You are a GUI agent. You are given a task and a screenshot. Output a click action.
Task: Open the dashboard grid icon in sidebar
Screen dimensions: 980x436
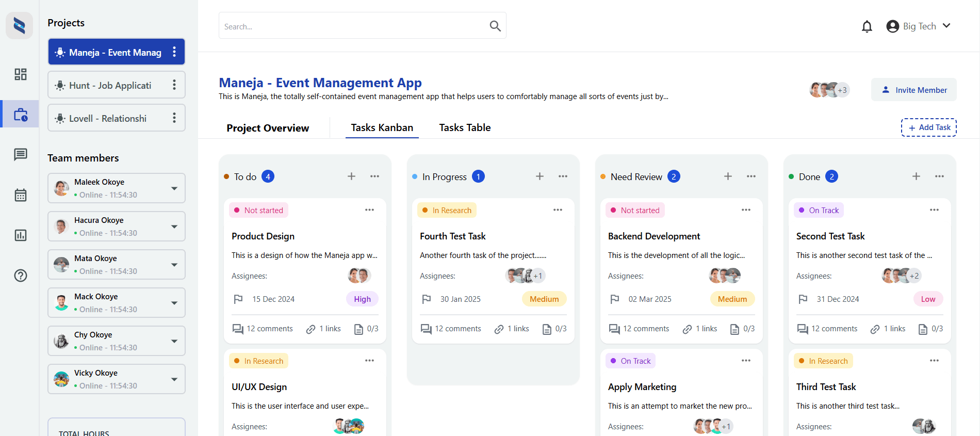coord(21,74)
